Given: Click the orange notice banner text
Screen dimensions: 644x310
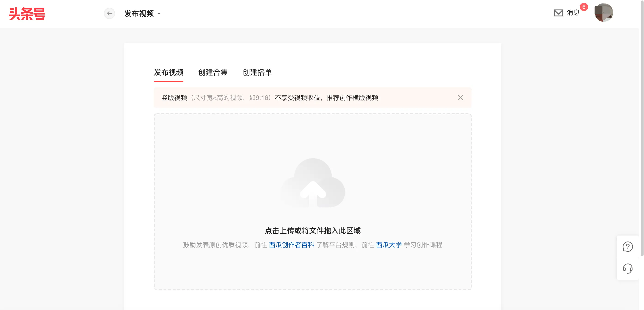Looking at the screenshot, I should (x=270, y=98).
